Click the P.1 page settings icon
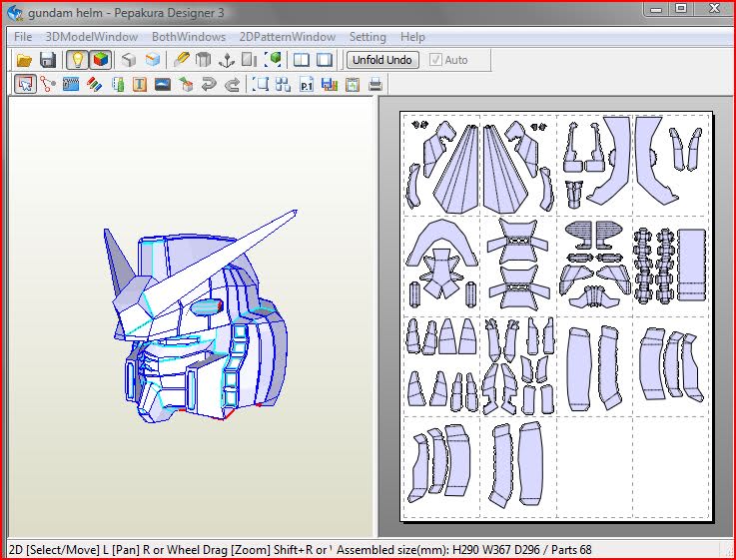The image size is (736, 560). 307,85
